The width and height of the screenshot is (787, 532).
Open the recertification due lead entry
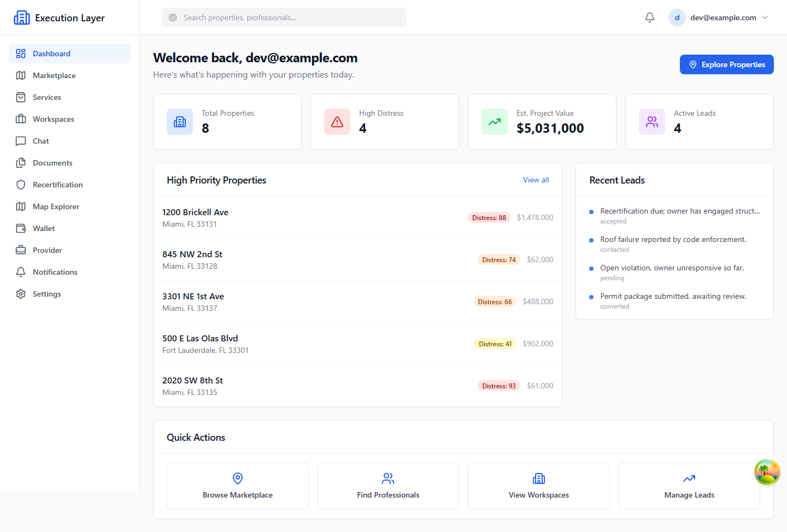[674, 216]
